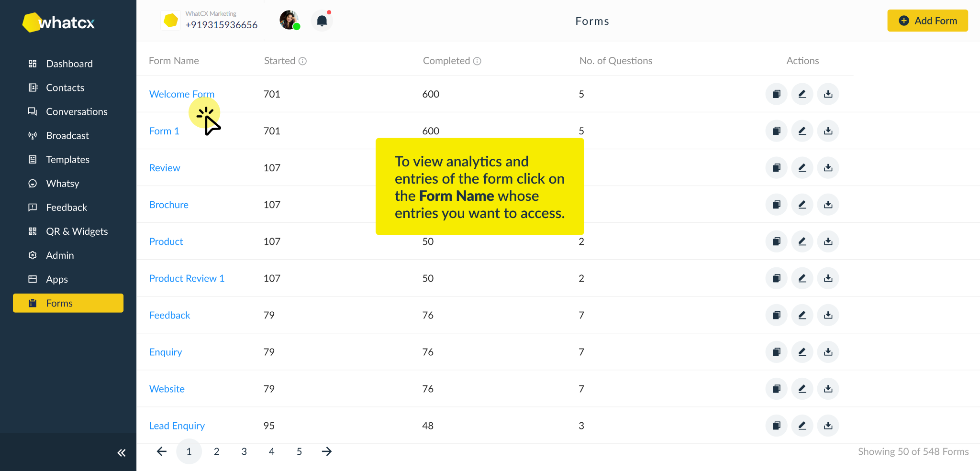Download the Website form entries
Viewport: 980px width, 471px height.
[828, 389]
